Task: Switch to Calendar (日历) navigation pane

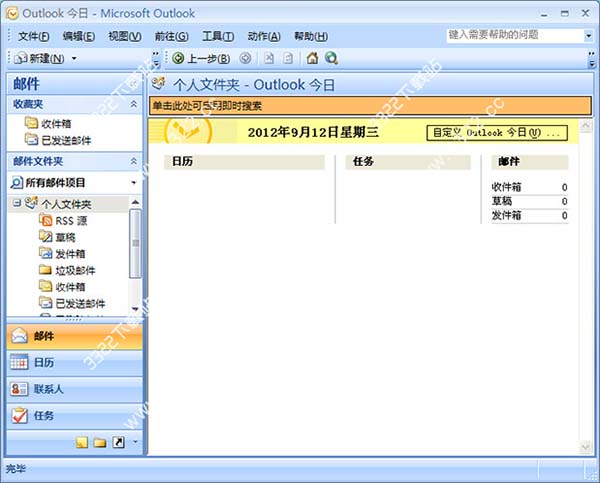Action: click(x=75, y=362)
